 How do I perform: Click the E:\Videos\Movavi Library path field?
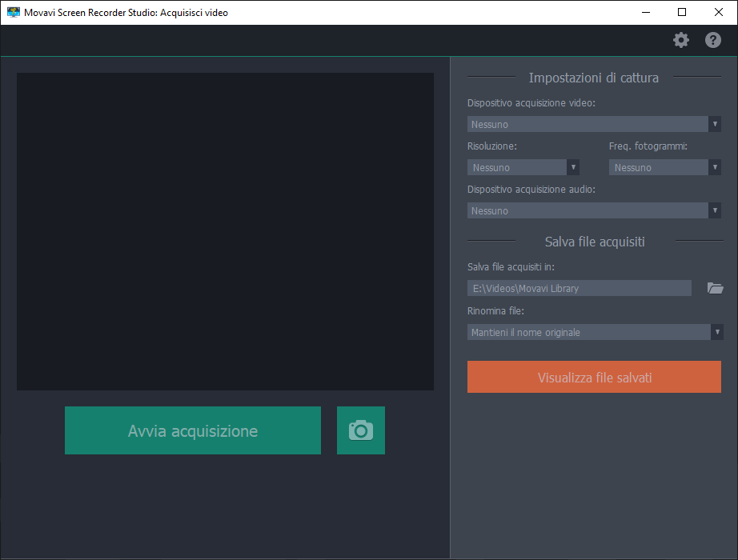click(x=579, y=288)
